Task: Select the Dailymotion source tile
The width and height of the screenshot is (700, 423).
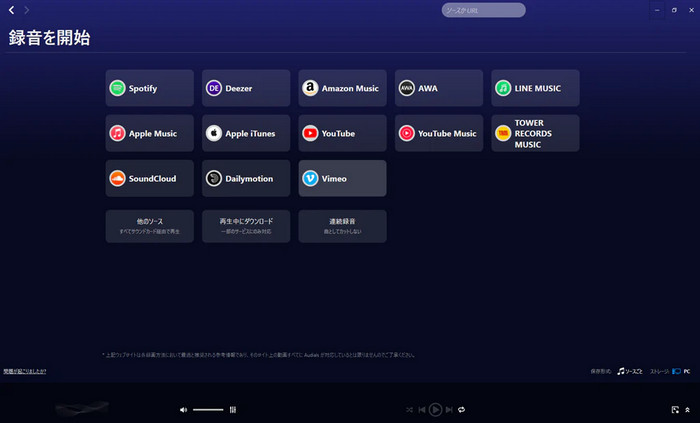Action: pyautogui.click(x=246, y=178)
